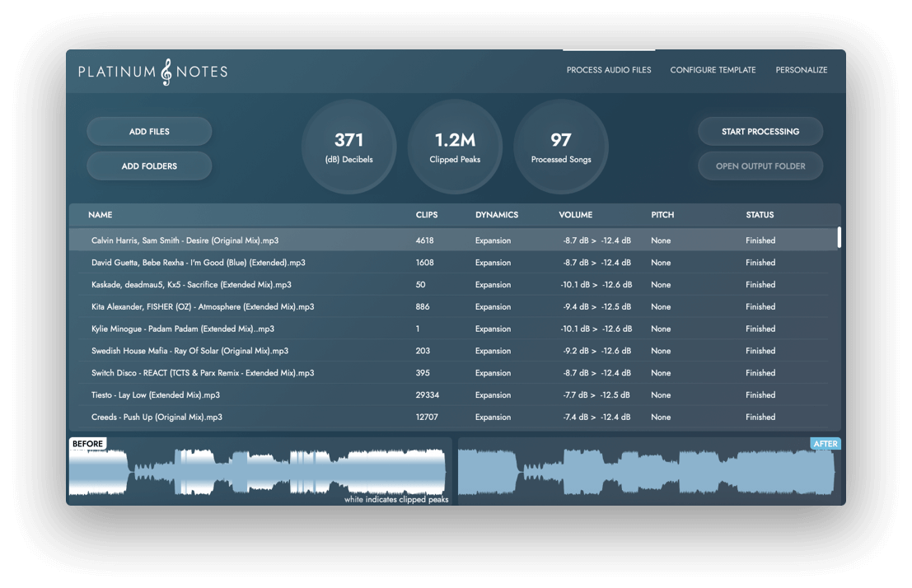
Task: Click None pitch in Kylie Minogue row
Action: point(661,329)
